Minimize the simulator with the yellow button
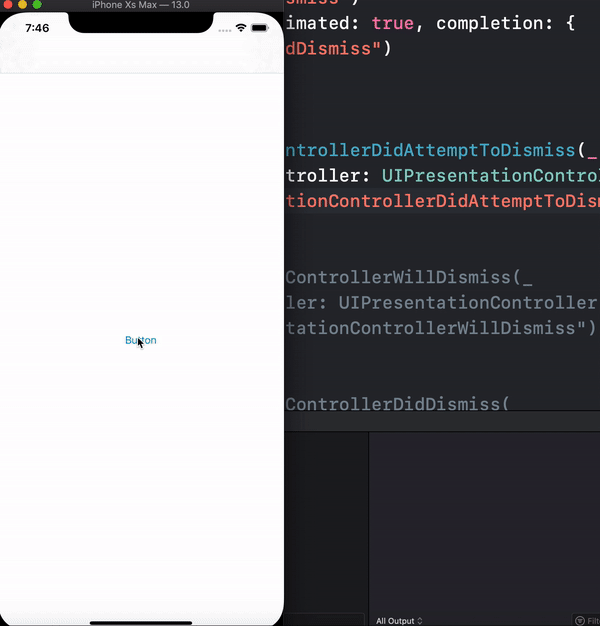The height and width of the screenshot is (626, 600). pos(22,5)
